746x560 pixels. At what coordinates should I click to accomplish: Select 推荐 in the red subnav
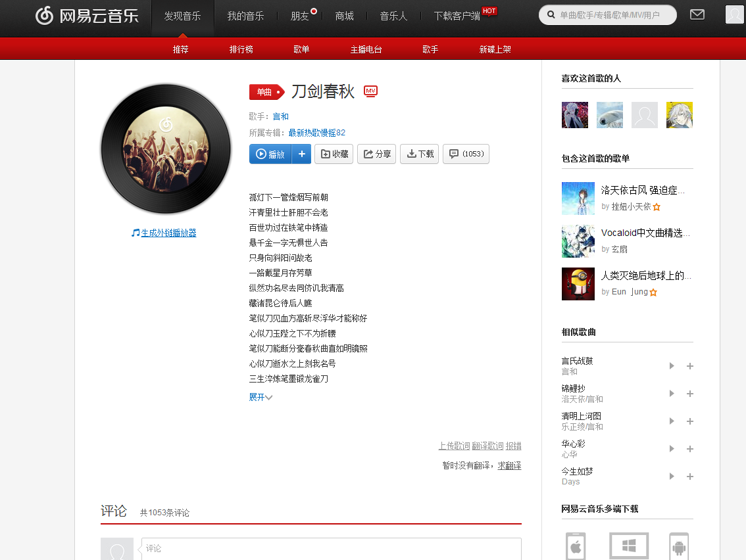(181, 49)
